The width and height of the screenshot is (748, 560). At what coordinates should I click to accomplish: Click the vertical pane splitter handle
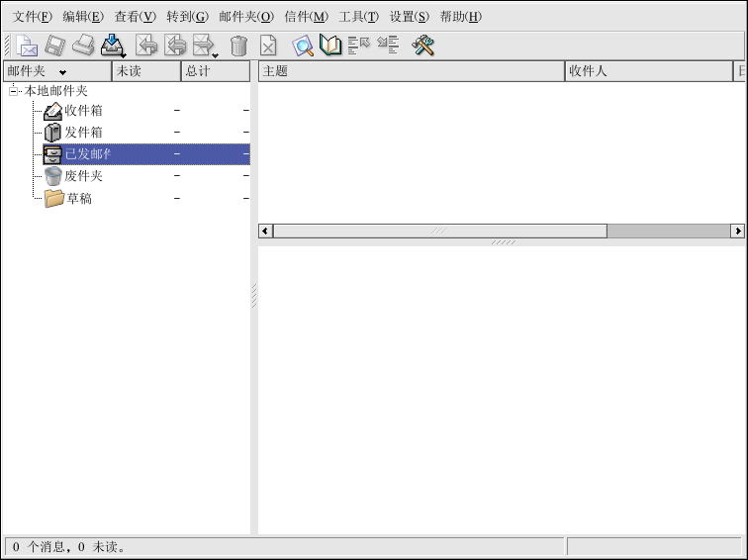253,296
